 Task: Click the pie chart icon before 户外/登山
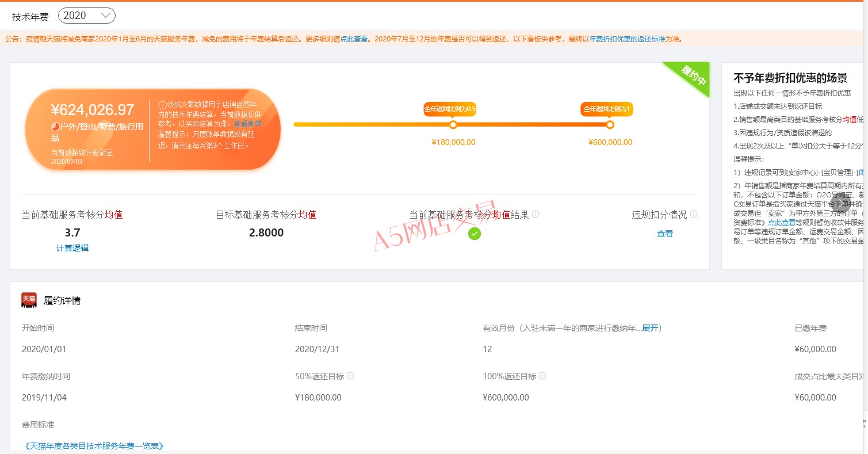(55, 126)
